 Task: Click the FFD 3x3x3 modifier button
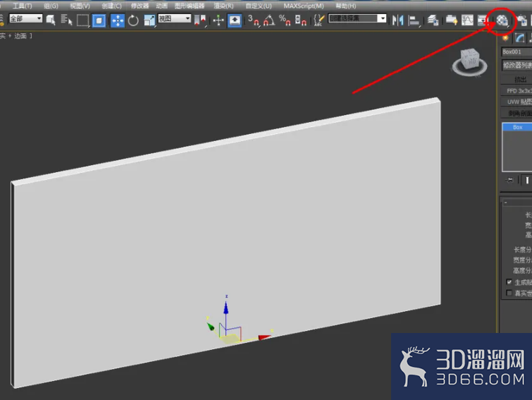click(516, 91)
